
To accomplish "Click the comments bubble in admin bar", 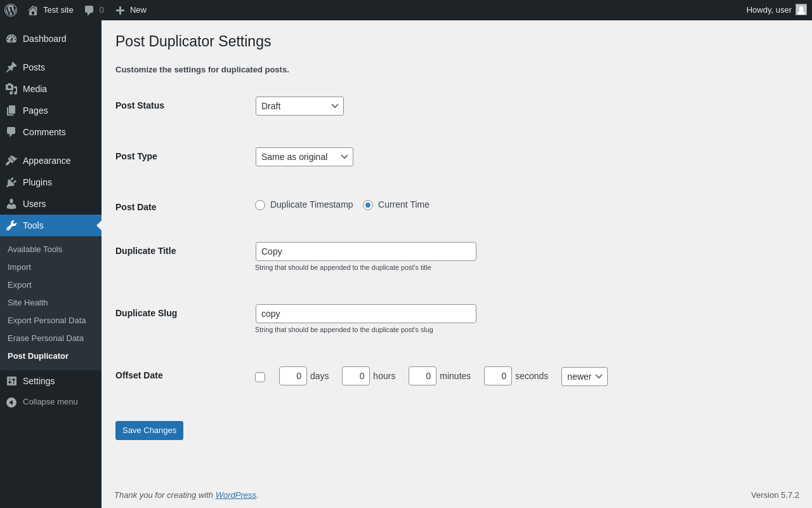I will coord(89,10).
